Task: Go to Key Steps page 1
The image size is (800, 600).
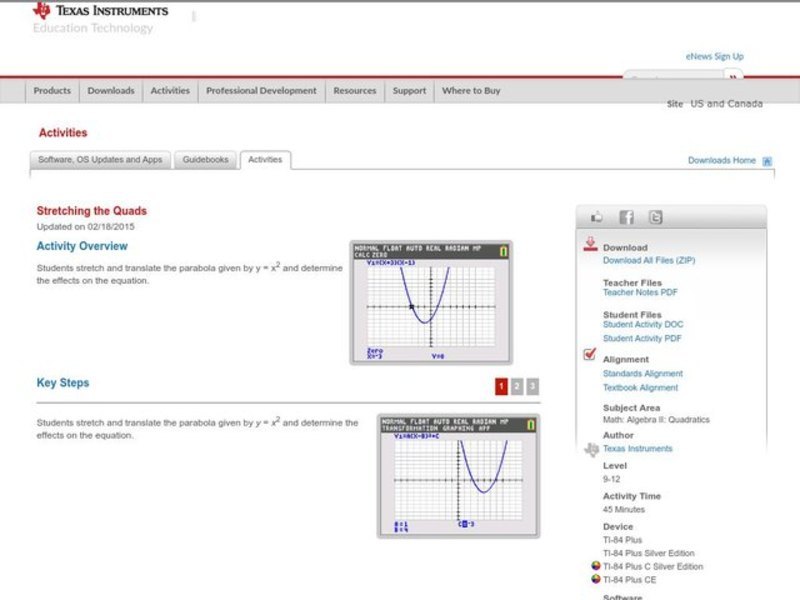Action: tap(501, 386)
